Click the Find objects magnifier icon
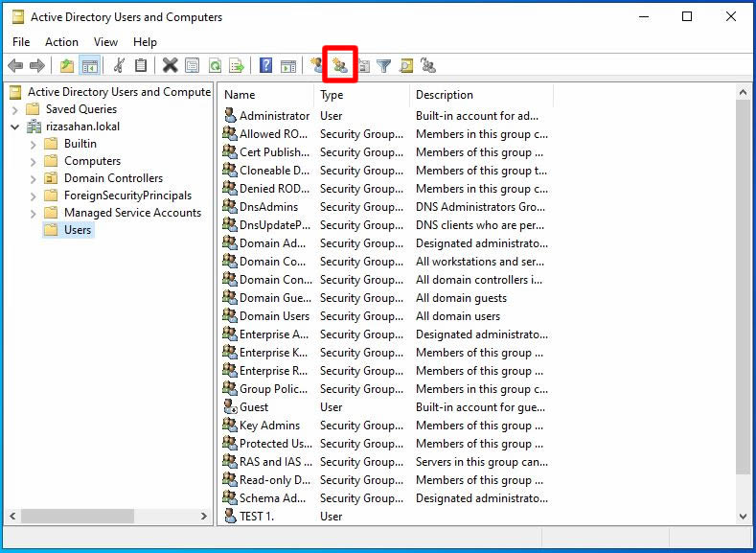The height and width of the screenshot is (553, 756). 406,65
